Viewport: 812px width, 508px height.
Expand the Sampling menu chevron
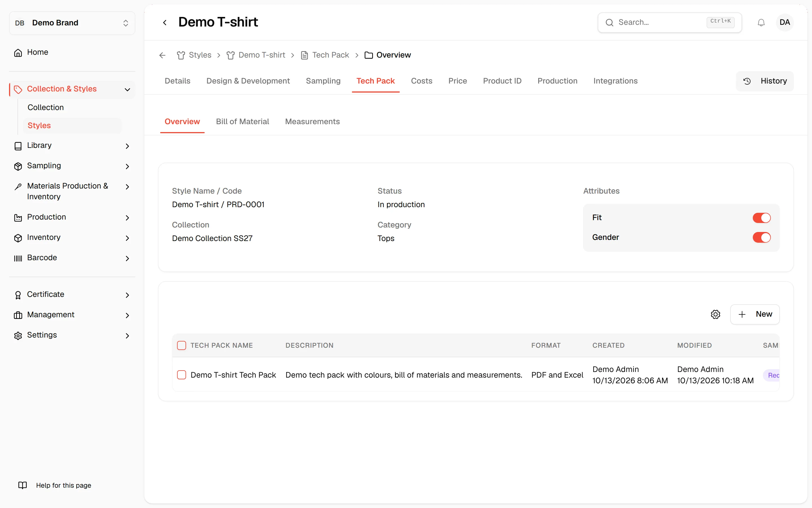pyautogui.click(x=127, y=166)
